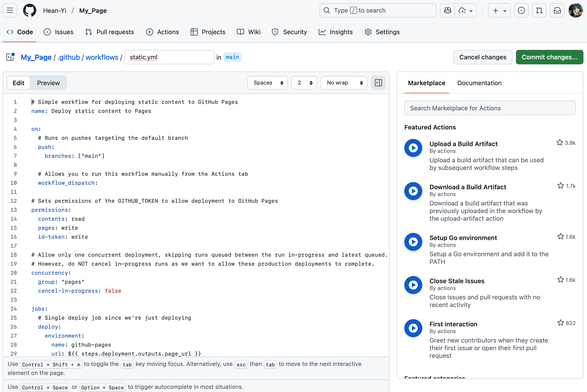Open the user profile avatar

576,10
